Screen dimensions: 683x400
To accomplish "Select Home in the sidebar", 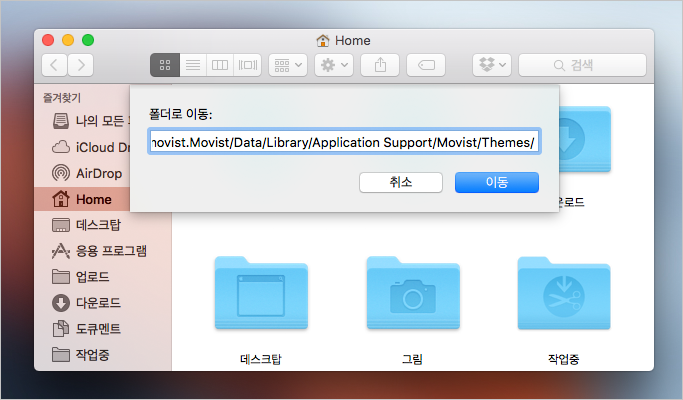I will (82, 199).
